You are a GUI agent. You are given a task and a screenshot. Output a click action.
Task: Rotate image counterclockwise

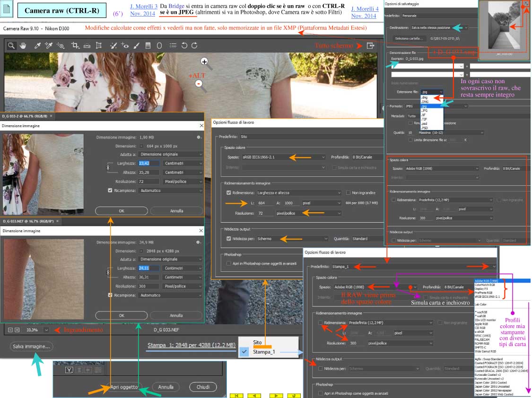pyautogui.click(x=184, y=45)
